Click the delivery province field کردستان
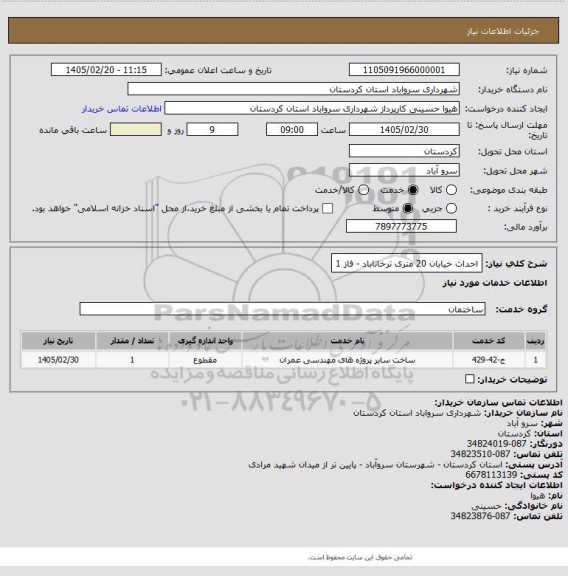 coord(404,151)
